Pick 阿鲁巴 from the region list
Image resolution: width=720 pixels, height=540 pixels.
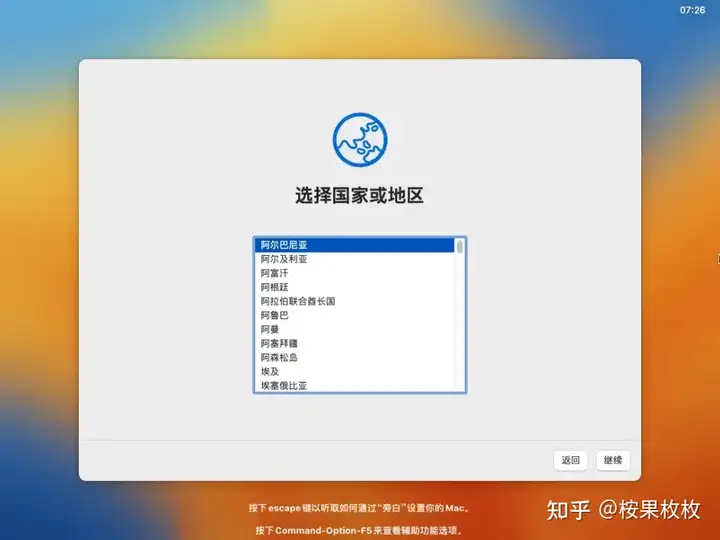(354, 315)
